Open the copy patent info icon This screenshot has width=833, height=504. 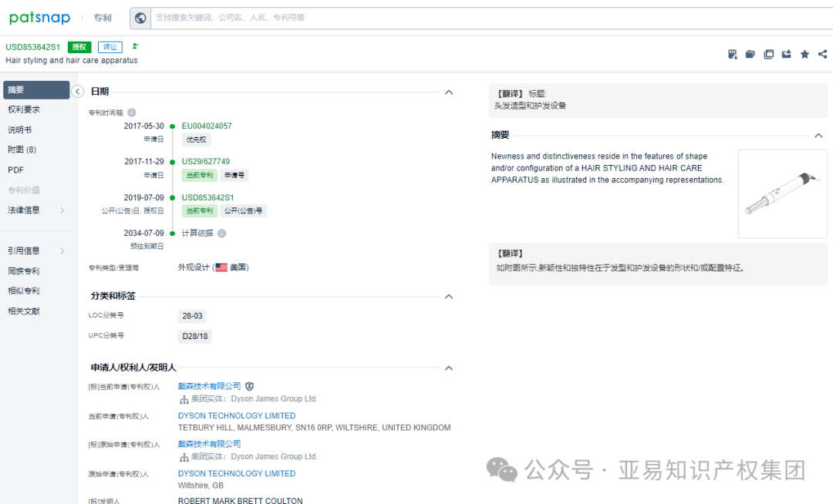(x=768, y=54)
